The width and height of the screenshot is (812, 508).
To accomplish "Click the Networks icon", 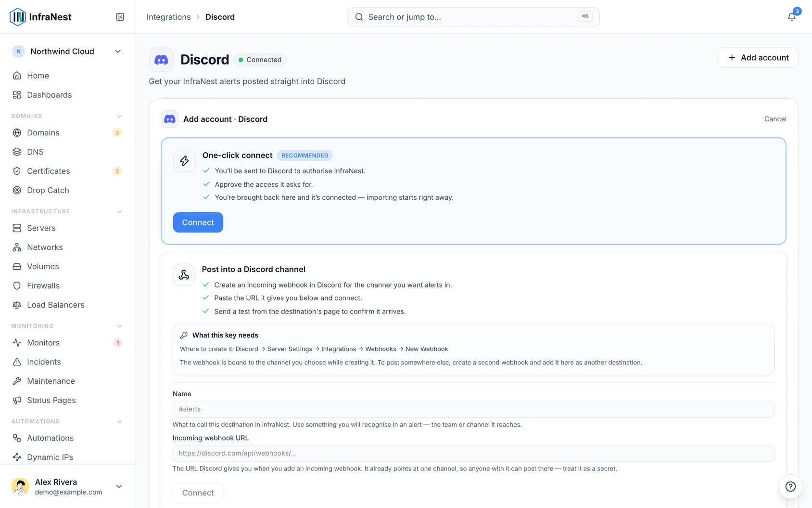I will point(17,247).
